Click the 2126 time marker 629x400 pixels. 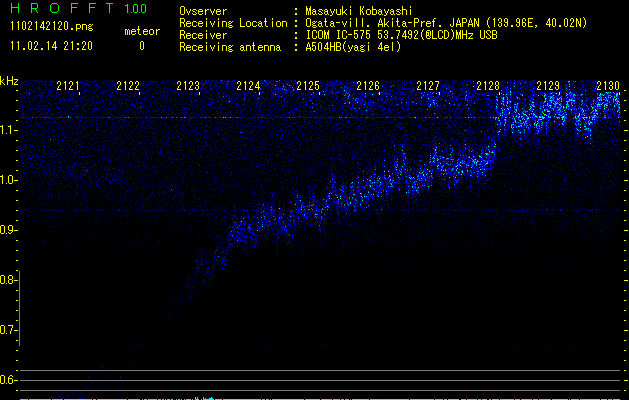click(369, 87)
